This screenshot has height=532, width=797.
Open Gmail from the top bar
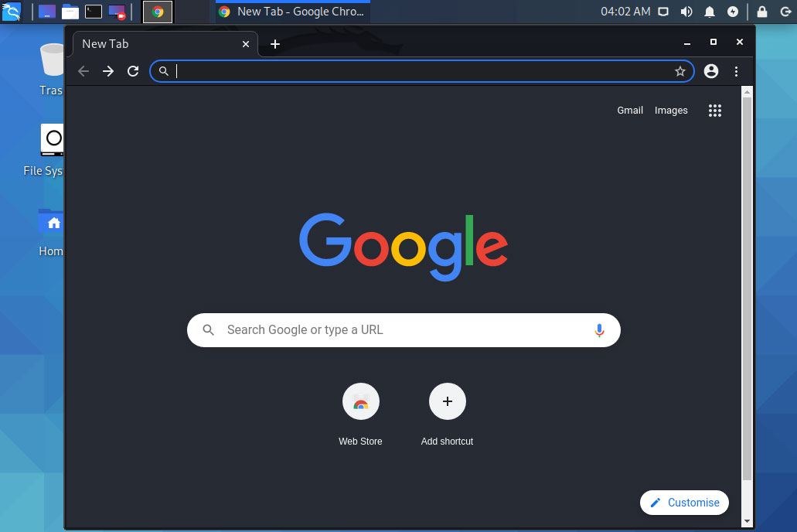(x=630, y=110)
